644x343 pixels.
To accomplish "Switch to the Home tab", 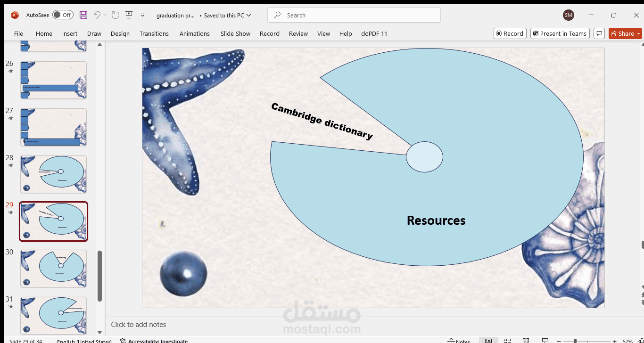I will [x=44, y=33].
